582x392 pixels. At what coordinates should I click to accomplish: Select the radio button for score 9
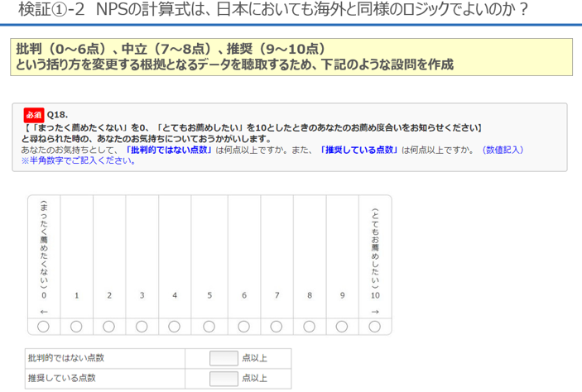point(342,327)
